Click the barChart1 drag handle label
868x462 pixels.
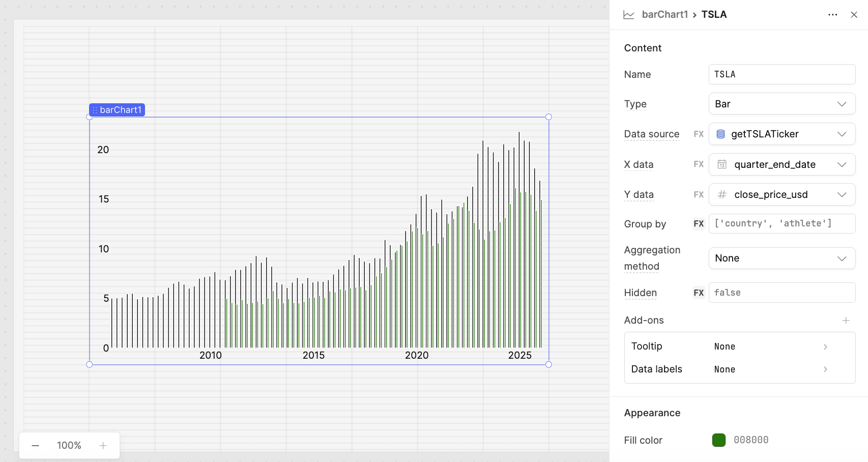(x=117, y=110)
